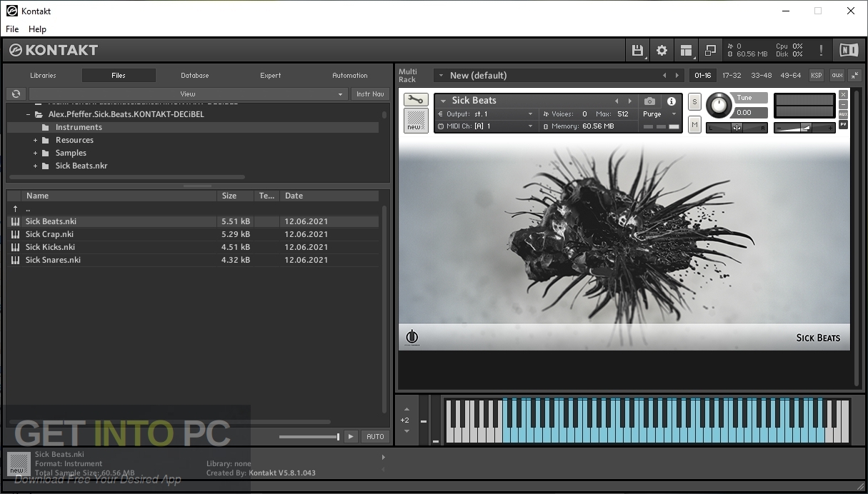Expand the Resources folder

tap(35, 140)
